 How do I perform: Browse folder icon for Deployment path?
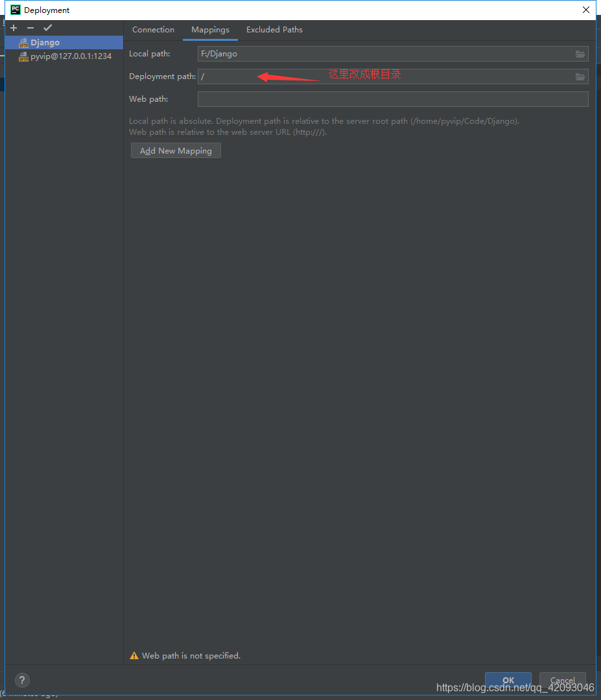[x=580, y=76]
